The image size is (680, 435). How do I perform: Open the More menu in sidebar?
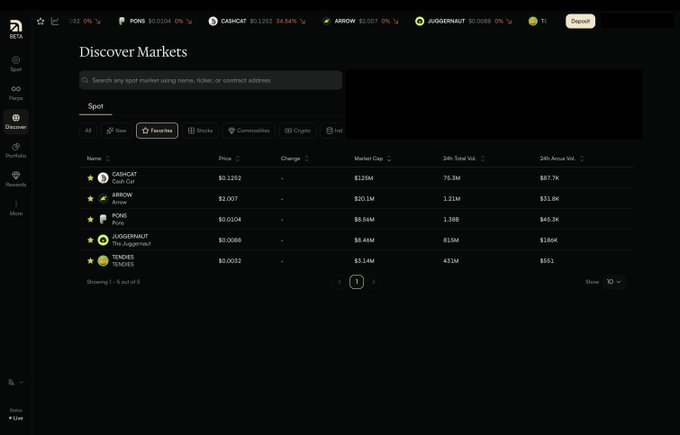(x=16, y=208)
